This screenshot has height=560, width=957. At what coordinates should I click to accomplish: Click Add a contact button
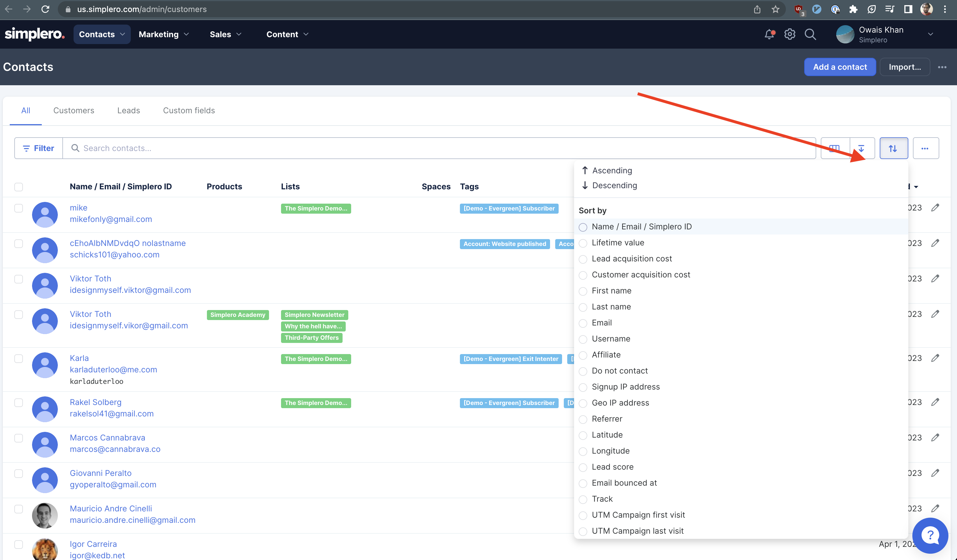(x=840, y=67)
